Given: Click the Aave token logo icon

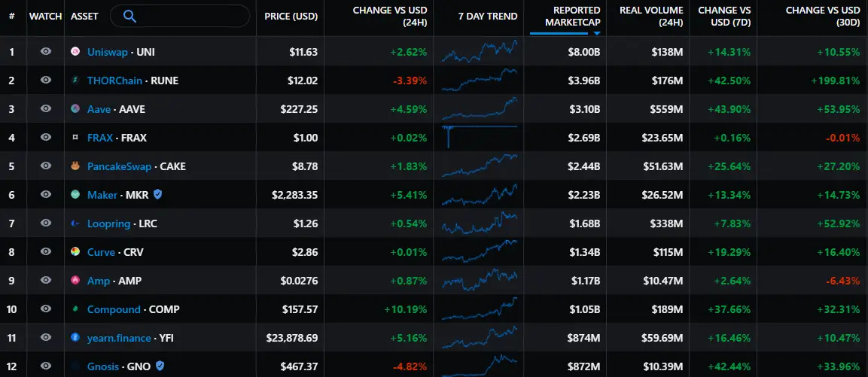Looking at the screenshot, I should [75, 109].
